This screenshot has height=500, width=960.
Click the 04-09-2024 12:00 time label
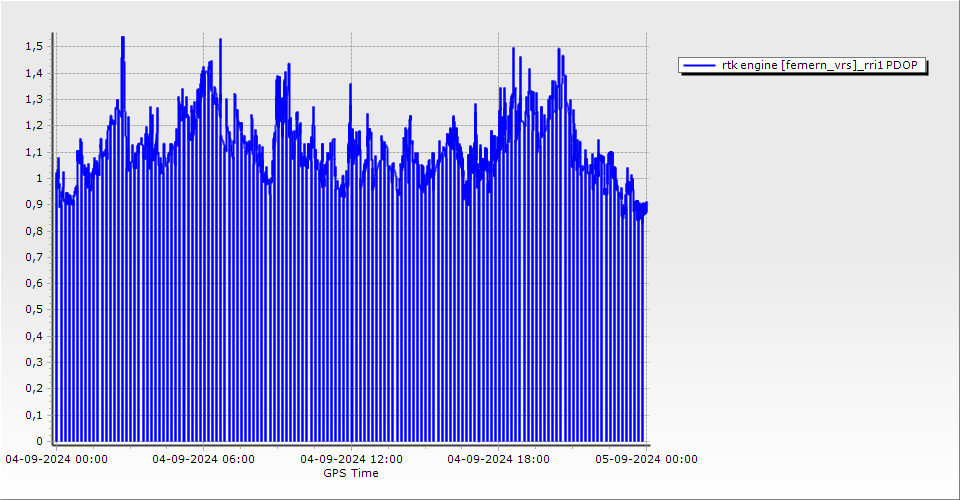351,459
